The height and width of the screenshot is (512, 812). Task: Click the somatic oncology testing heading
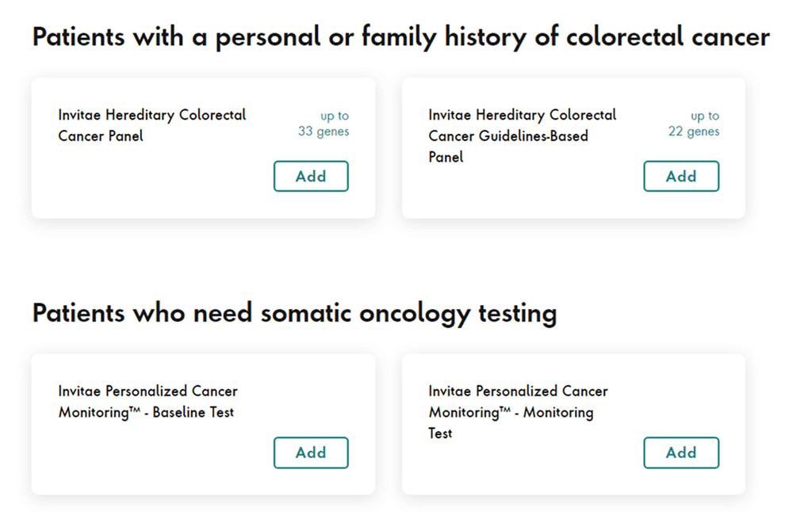coord(293,312)
